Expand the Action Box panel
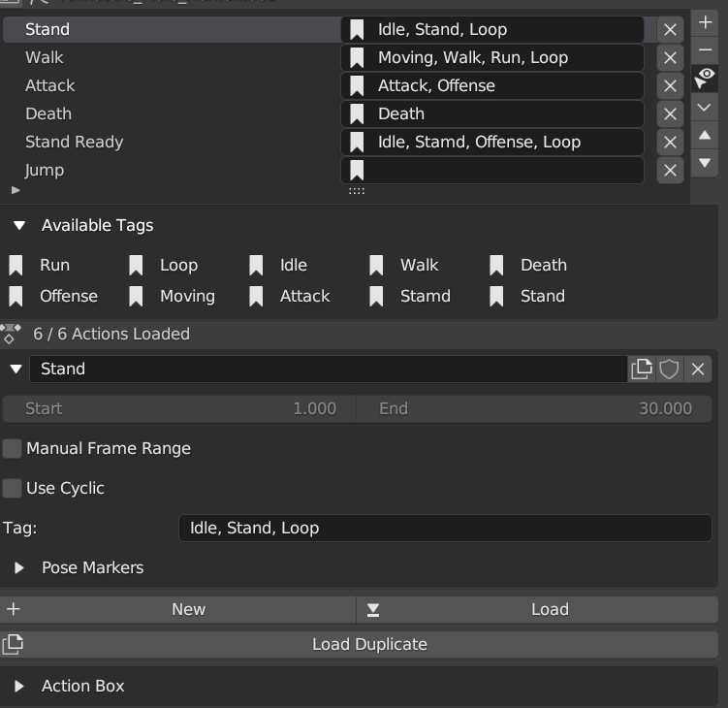 [x=19, y=686]
